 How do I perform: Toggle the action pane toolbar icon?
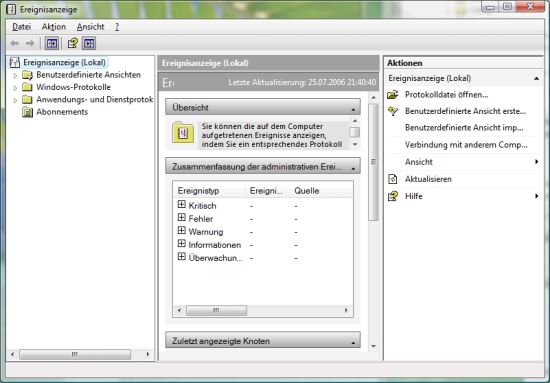[x=89, y=43]
